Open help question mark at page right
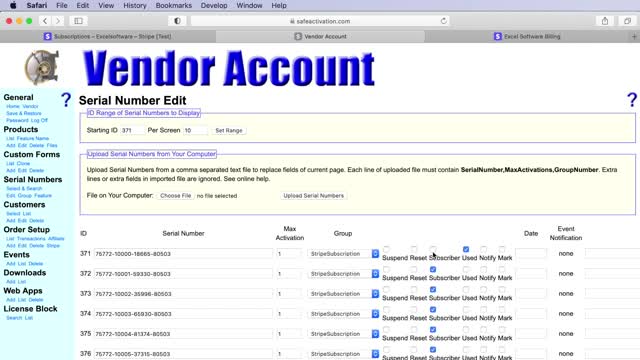Image resolution: width=640 pixels, height=360 pixels. [x=631, y=100]
